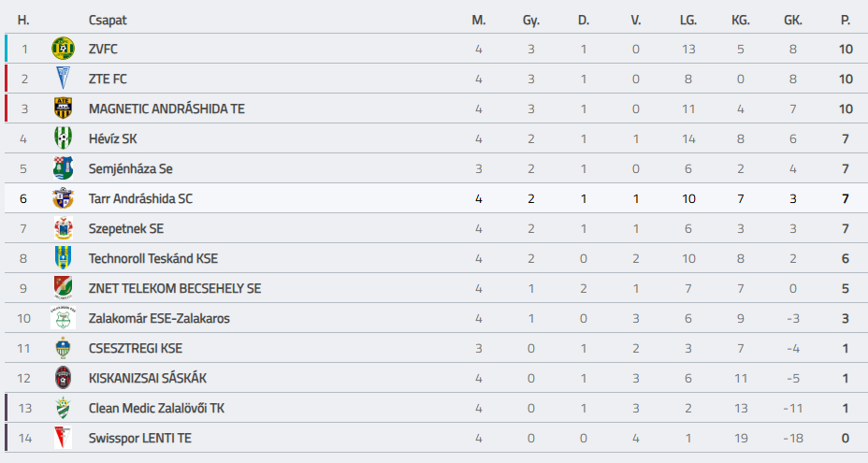Click the Becsehely SE red-green crest

tap(63, 288)
